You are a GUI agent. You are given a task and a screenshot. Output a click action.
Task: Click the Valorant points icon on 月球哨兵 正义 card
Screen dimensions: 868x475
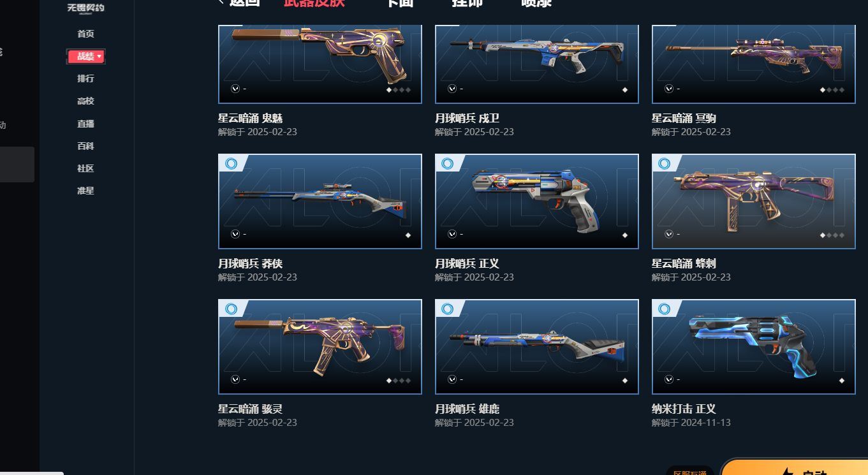click(x=452, y=234)
